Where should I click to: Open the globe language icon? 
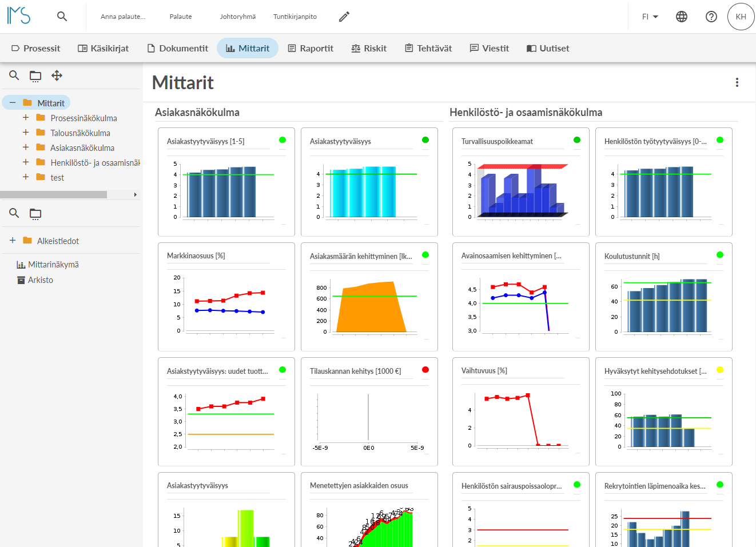point(682,17)
